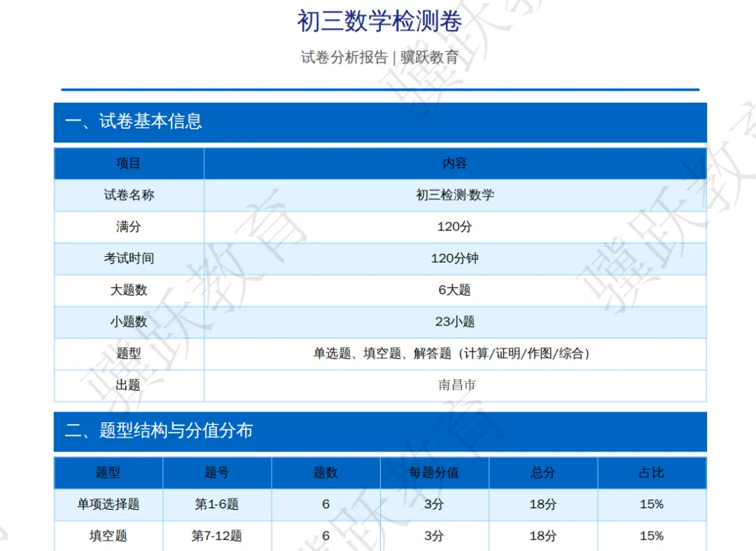Click the 题型 row showing 单选题、填空题、解答题
This screenshot has width=756, height=551.
click(454, 354)
